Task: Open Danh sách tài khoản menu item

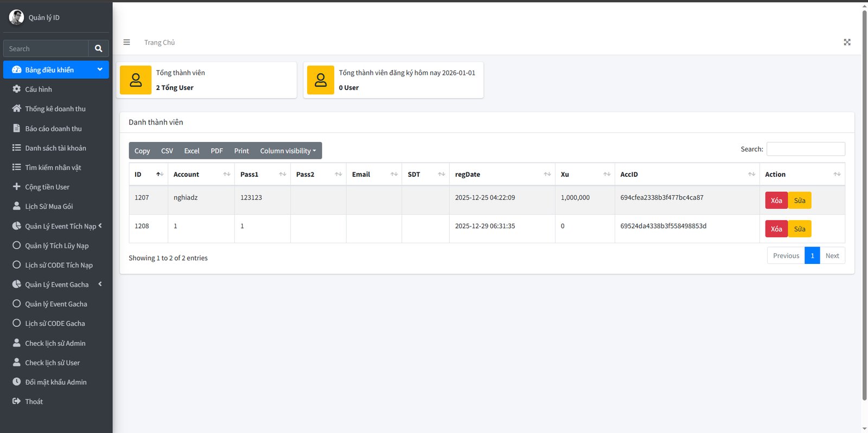Action: click(x=55, y=148)
